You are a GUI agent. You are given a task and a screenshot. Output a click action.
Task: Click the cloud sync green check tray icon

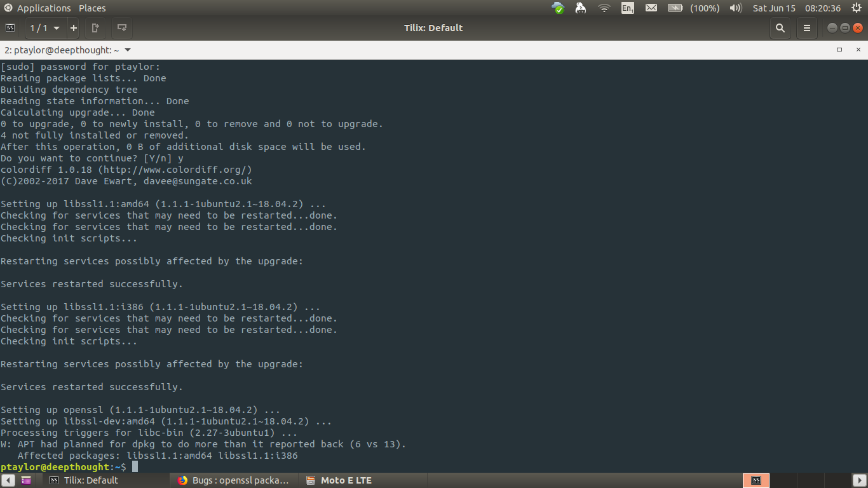(x=558, y=8)
